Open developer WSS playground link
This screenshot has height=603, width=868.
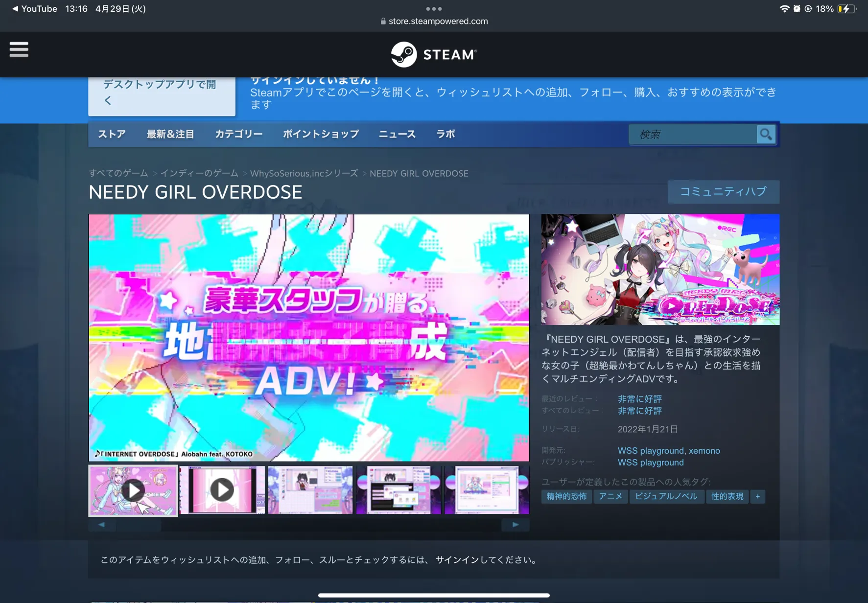pos(651,451)
